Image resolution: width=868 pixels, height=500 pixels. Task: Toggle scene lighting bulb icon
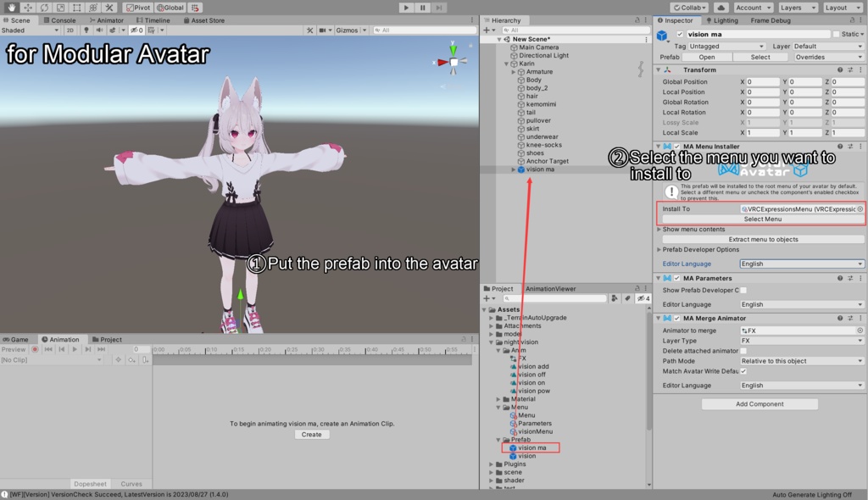coord(86,30)
